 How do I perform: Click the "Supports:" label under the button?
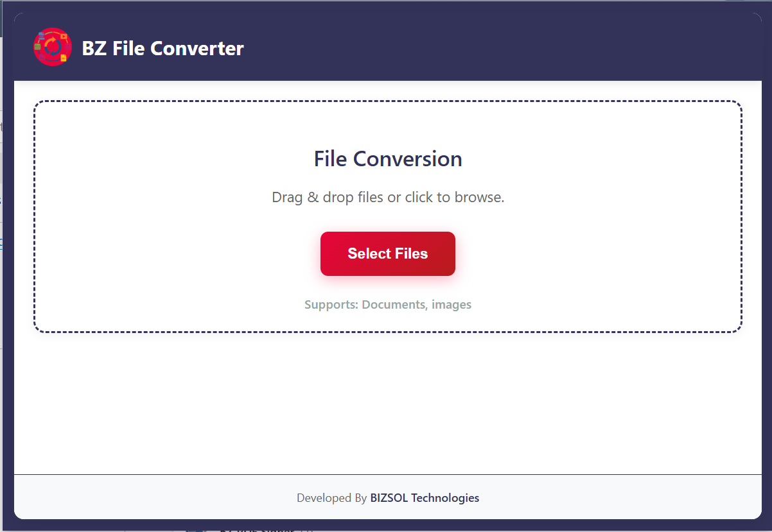click(331, 304)
